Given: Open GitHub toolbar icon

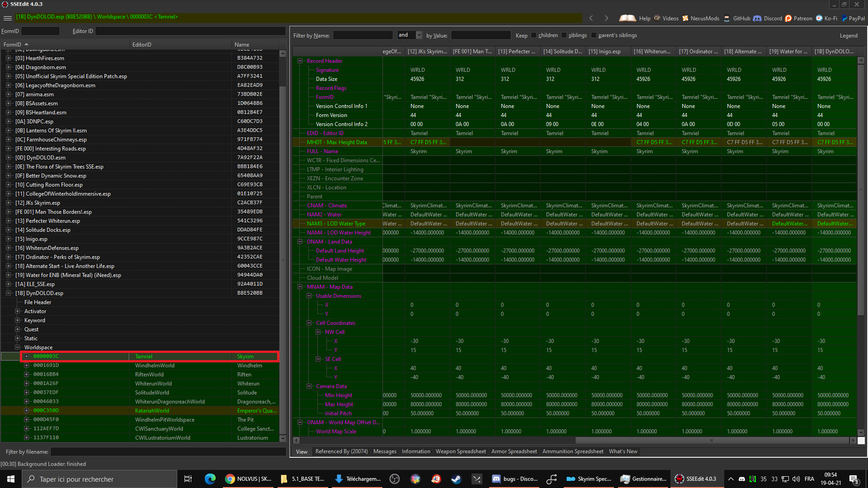Looking at the screenshot, I should pos(726,19).
